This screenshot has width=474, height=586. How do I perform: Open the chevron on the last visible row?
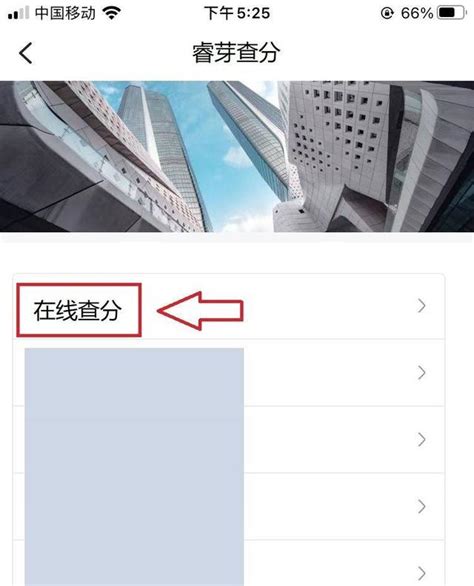click(x=422, y=573)
